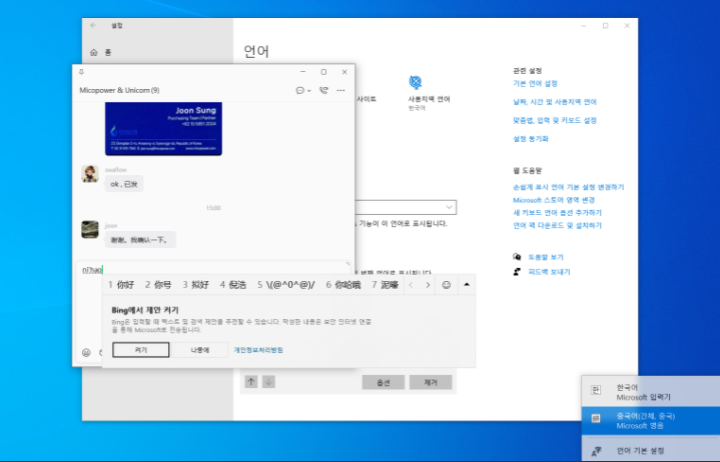
Task: Click swallow's avatar in chat
Action: click(x=90, y=174)
